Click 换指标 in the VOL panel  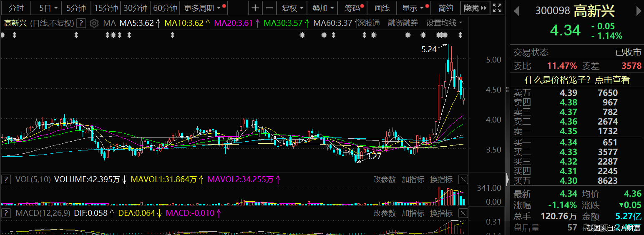tap(441, 180)
